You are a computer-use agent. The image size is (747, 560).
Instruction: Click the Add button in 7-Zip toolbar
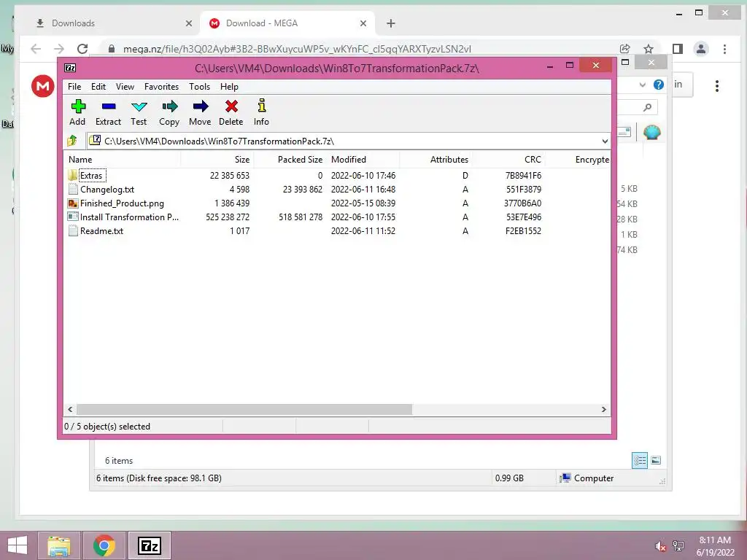[77, 112]
